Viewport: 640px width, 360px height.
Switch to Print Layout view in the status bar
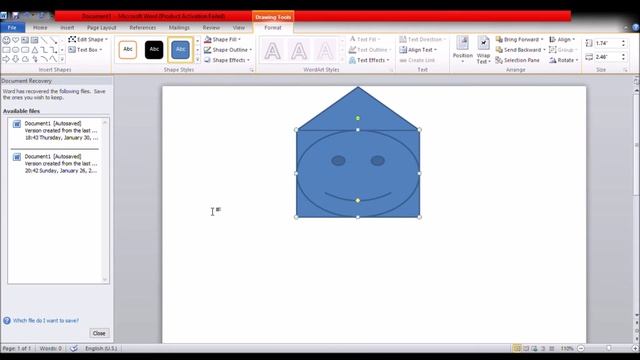coord(517,349)
